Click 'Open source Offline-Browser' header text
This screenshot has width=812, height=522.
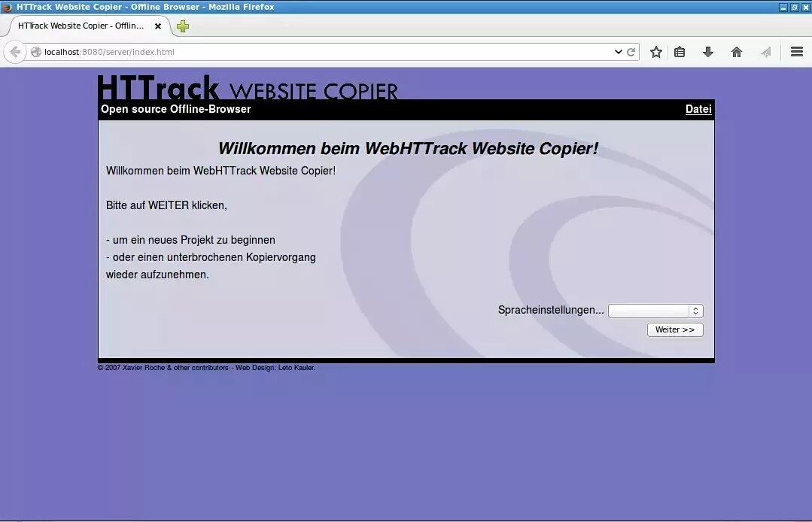[175, 109]
